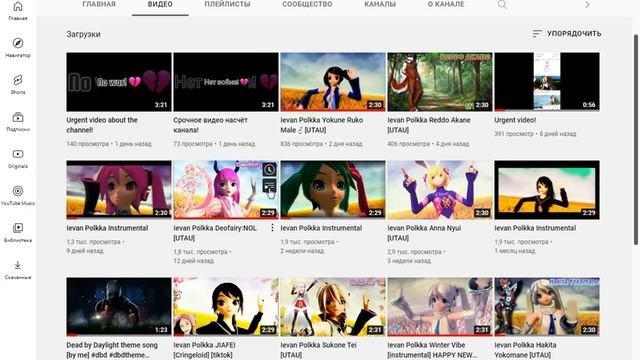Open video title 'Срочное видео насчёт канала!'
640x360 pixels.
coord(210,125)
